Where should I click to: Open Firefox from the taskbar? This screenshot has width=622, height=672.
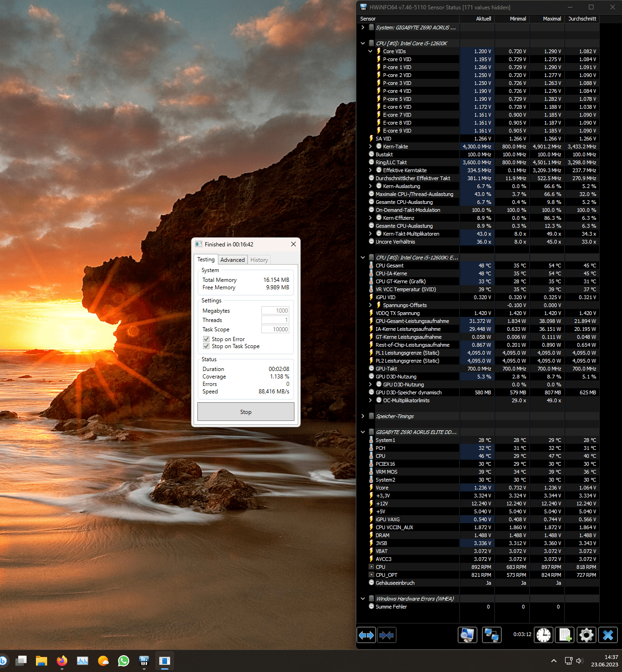pyautogui.click(x=62, y=661)
